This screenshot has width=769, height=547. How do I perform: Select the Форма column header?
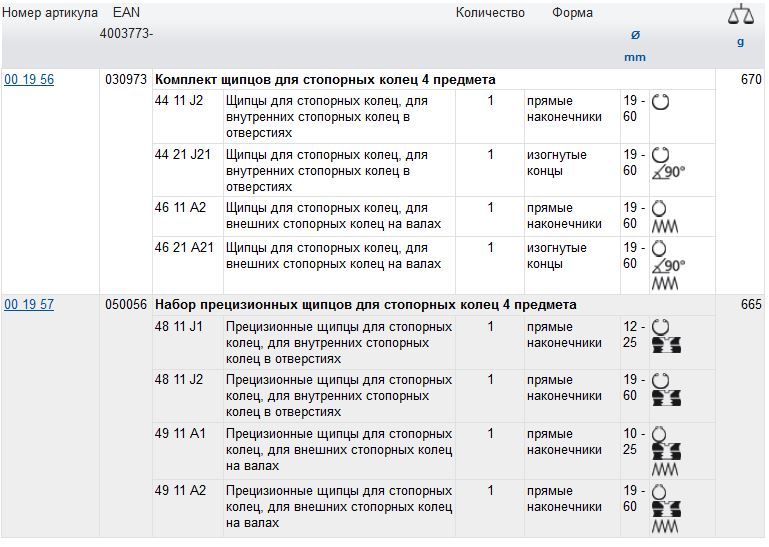[x=572, y=13]
